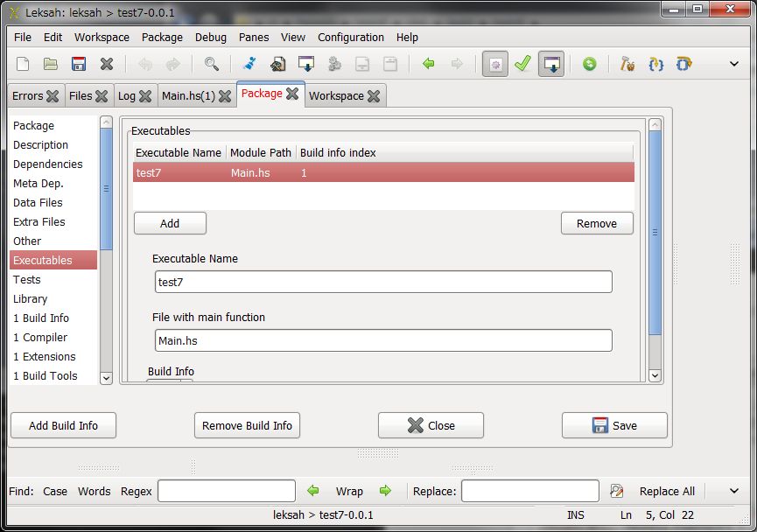Toggle Case sensitive search option
Image resolution: width=757 pixels, height=532 pixels.
tap(55, 491)
